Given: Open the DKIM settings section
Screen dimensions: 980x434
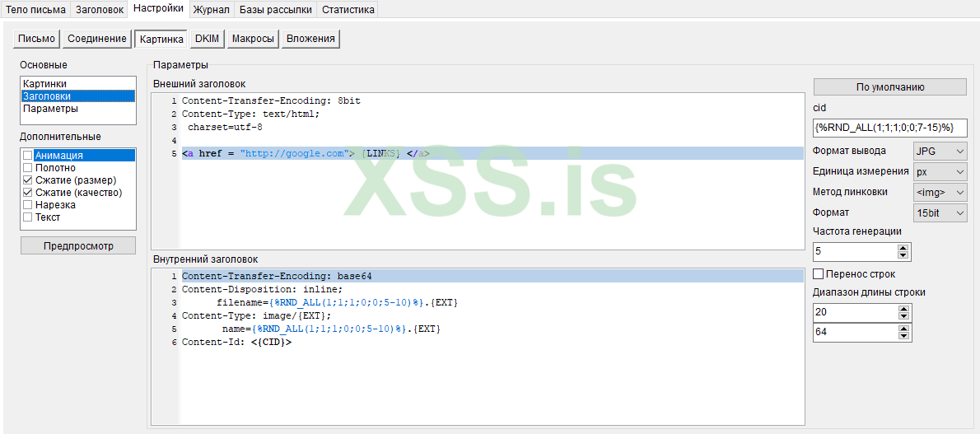Looking at the screenshot, I should point(207,39).
